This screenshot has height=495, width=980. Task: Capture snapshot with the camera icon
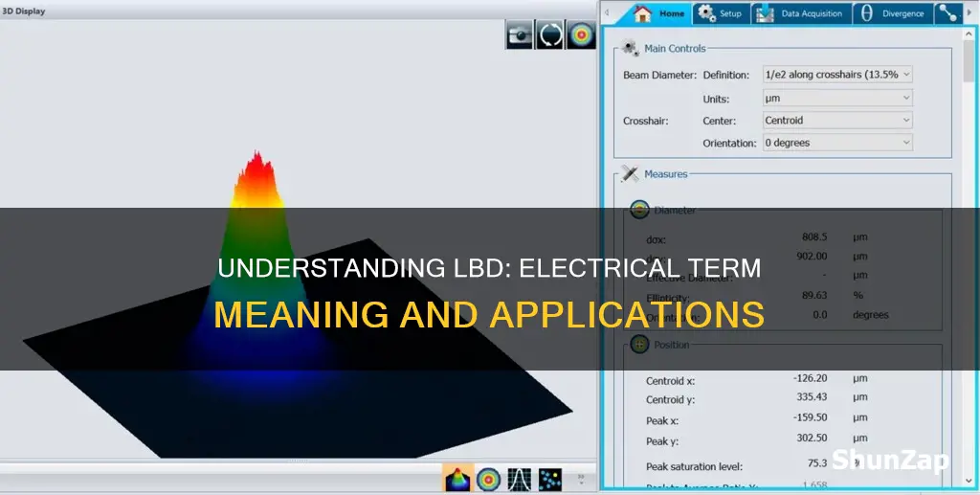click(520, 35)
